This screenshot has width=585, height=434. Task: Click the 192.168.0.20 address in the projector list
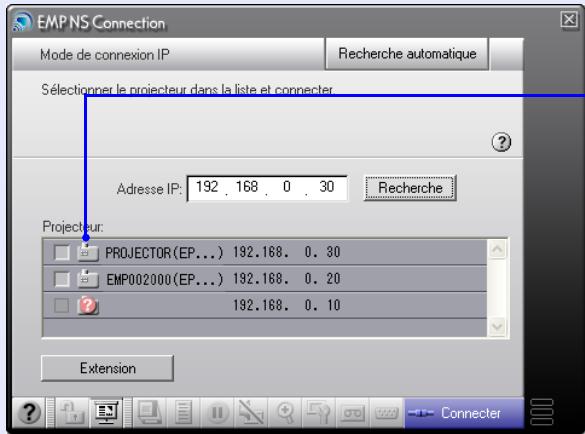click(x=287, y=279)
